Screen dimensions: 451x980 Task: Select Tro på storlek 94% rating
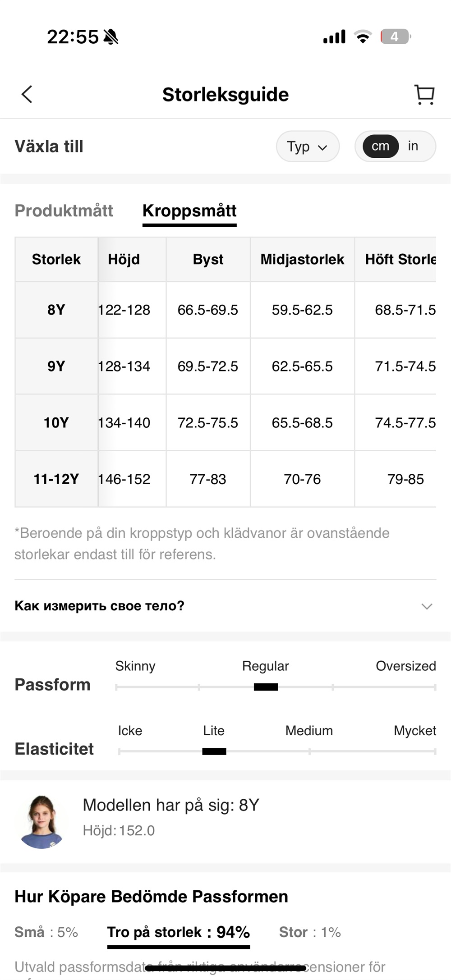point(179,932)
